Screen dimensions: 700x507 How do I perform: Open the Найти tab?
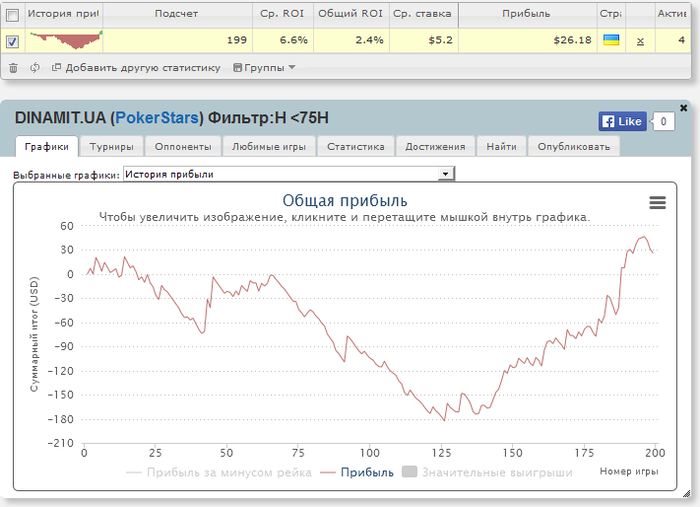tap(501, 146)
